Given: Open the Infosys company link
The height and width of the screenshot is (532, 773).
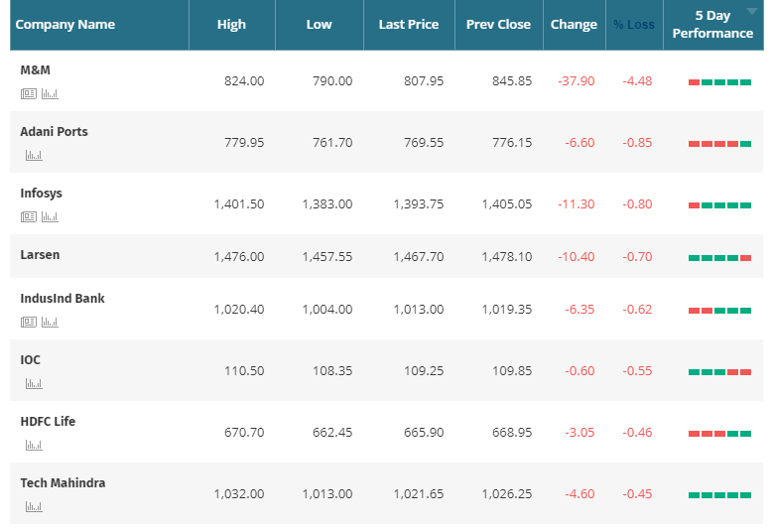Looking at the screenshot, I should [41, 194].
